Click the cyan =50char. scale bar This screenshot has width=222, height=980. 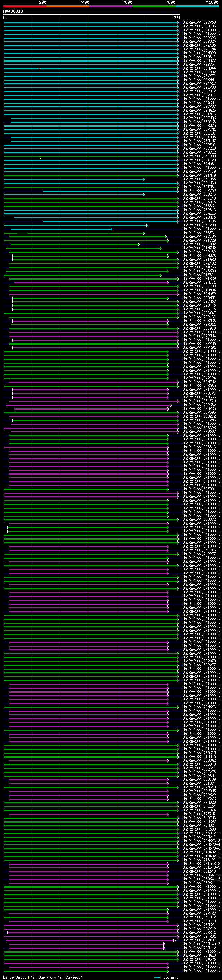click(157, 977)
